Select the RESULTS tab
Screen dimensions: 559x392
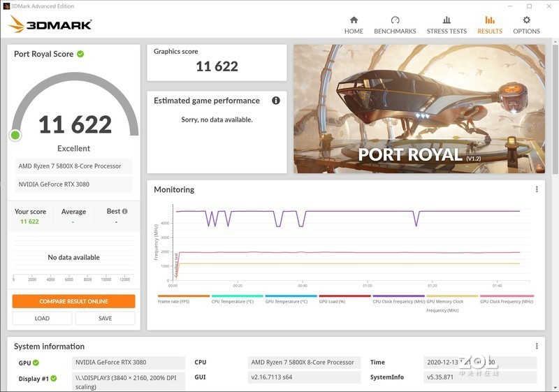click(490, 25)
